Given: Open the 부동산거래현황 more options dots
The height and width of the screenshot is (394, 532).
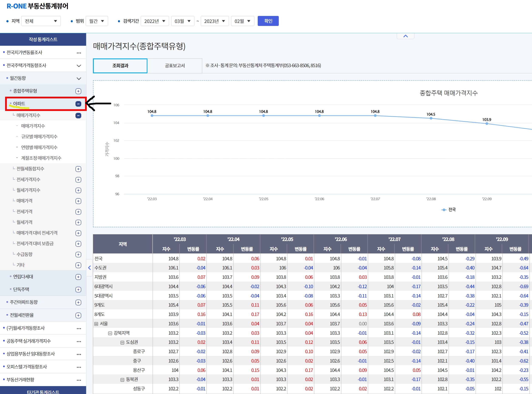Looking at the screenshot, I should tap(79, 380).
